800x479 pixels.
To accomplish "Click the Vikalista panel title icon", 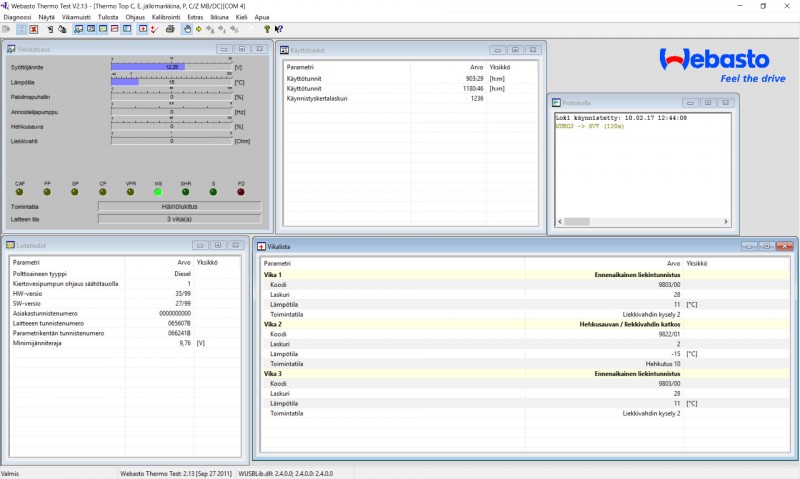I will [261, 246].
